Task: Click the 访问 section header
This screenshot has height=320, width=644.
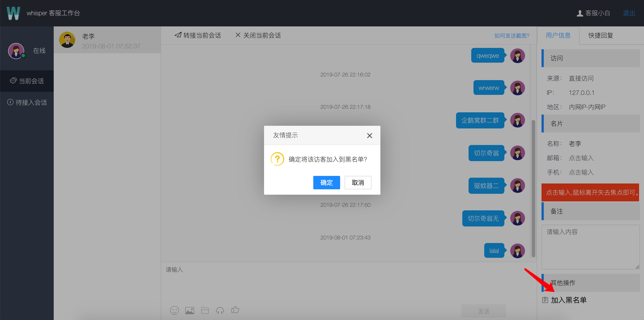Action: click(591, 58)
